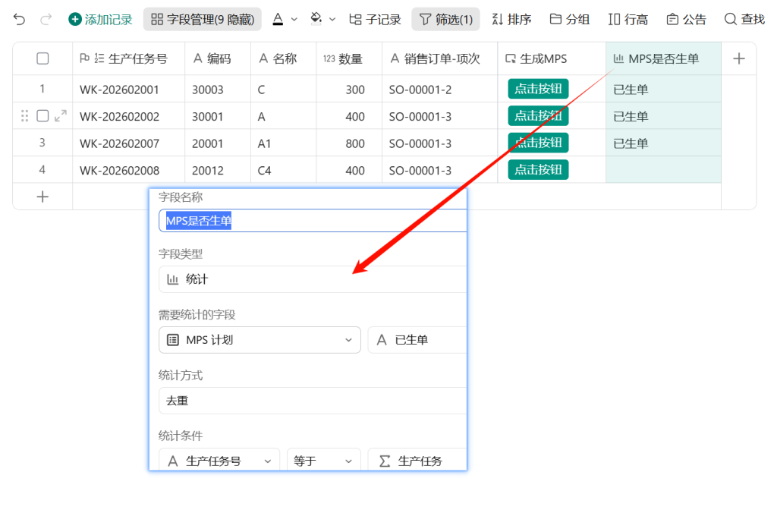Select 已生单 cell in row WK-202602001
Image resolution: width=777 pixels, height=532 pixels.
(x=663, y=90)
